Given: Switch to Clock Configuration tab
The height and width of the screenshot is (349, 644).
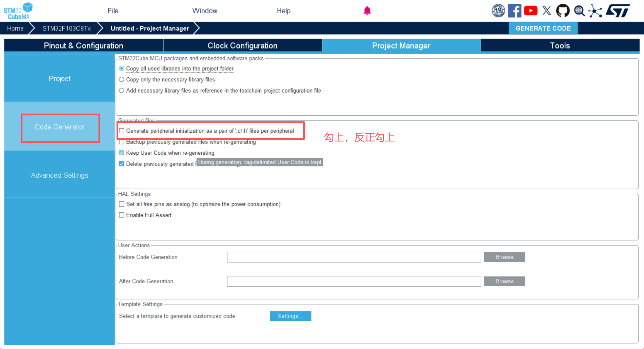Looking at the screenshot, I should click(242, 45).
